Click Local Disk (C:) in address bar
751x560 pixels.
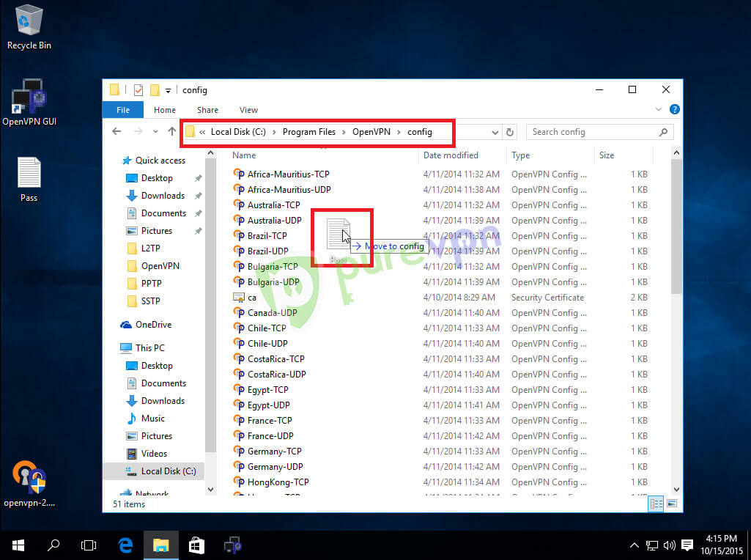pos(238,132)
